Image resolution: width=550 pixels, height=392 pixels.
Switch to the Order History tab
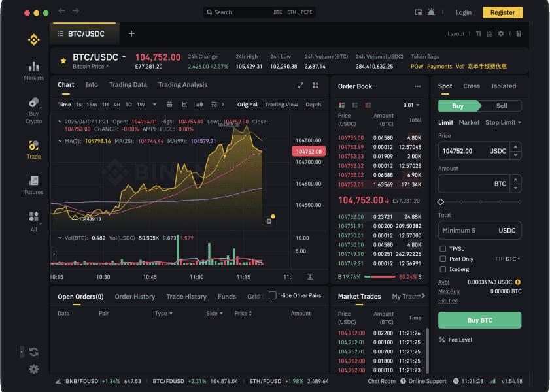(135, 296)
